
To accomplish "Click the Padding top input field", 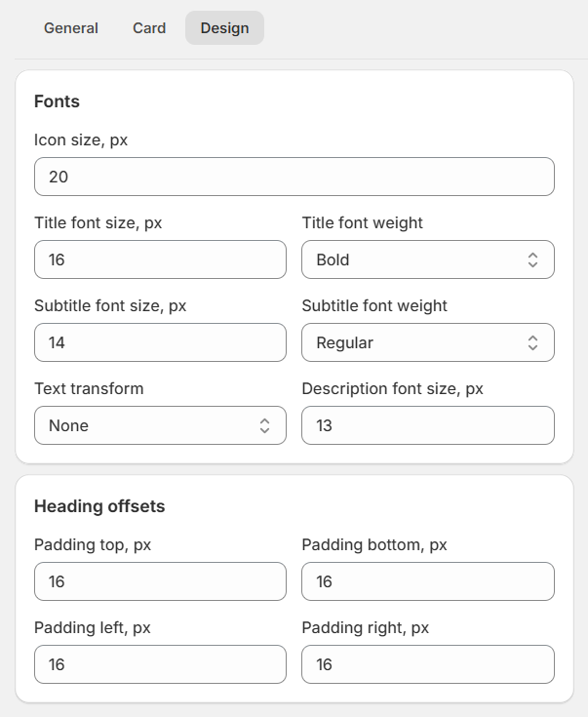I will pyautogui.click(x=160, y=581).
